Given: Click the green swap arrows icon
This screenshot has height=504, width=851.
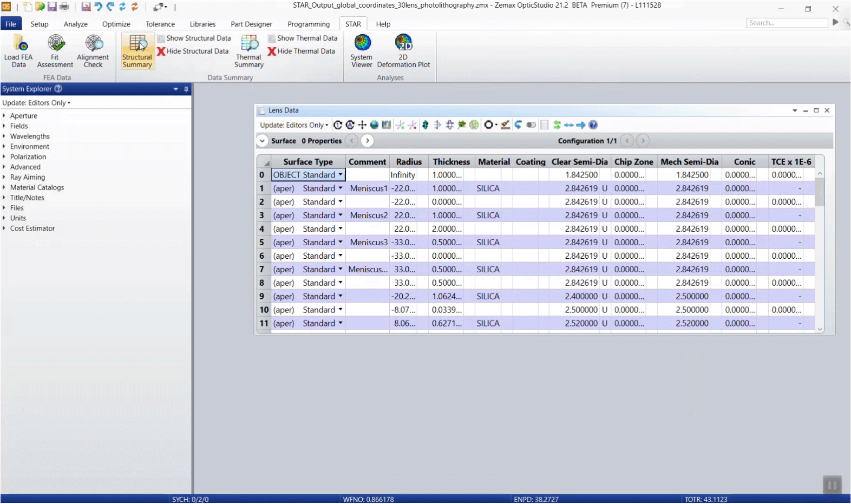Looking at the screenshot, I should (x=557, y=125).
